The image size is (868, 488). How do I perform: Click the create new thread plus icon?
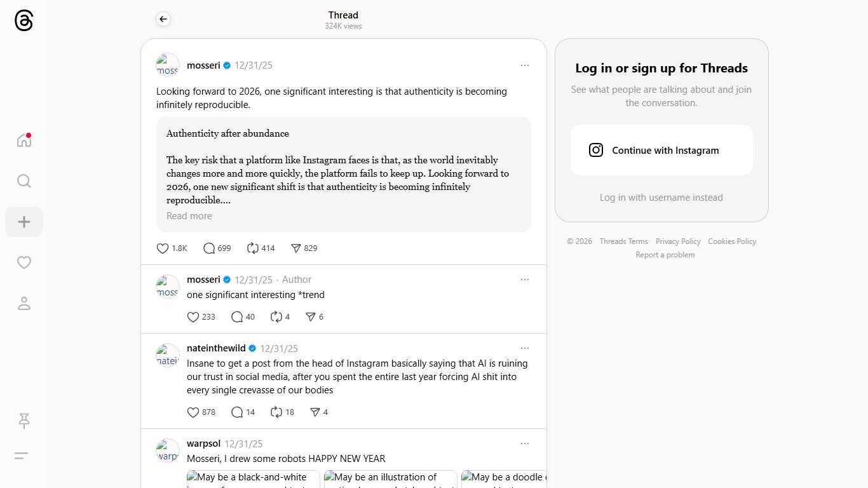click(x=24, y=222)
